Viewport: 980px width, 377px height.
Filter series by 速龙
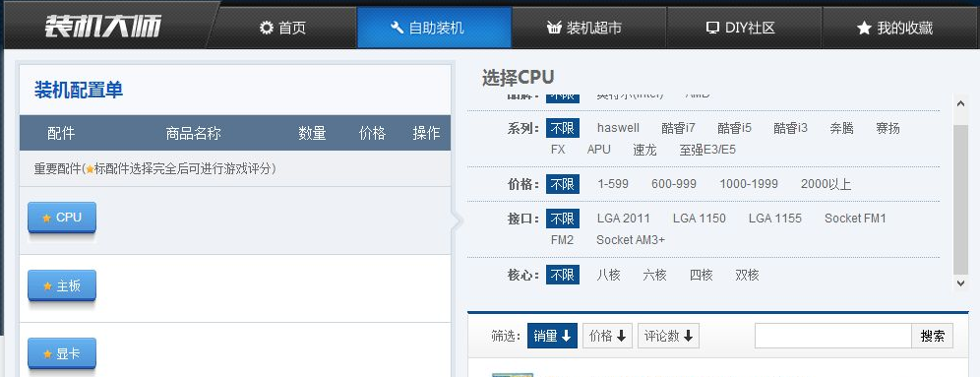tap(644, 150)
